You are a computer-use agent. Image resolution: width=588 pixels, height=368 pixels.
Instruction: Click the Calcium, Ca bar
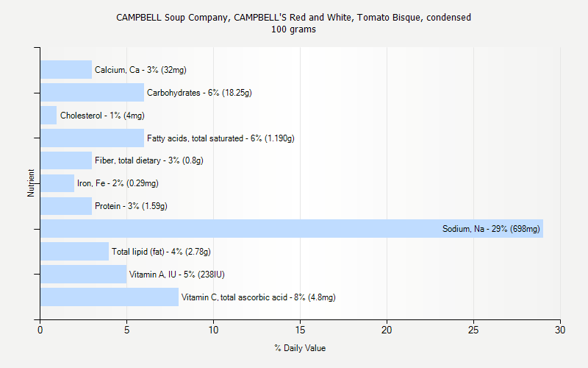[66, 70]
